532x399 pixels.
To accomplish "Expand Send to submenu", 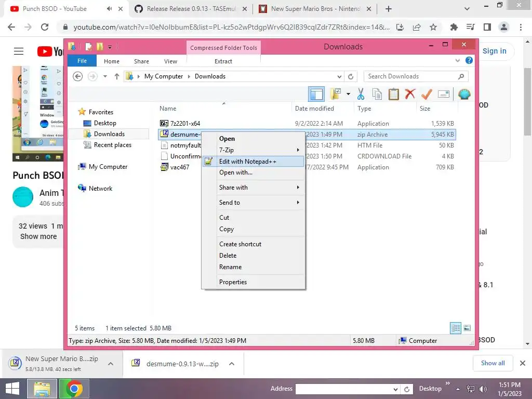I will [253, 202].
